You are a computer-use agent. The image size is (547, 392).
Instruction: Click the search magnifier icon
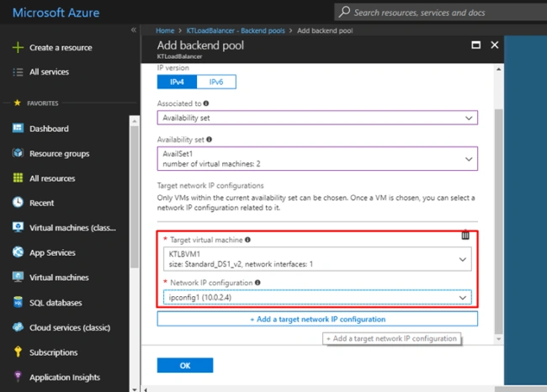point(344,12)
